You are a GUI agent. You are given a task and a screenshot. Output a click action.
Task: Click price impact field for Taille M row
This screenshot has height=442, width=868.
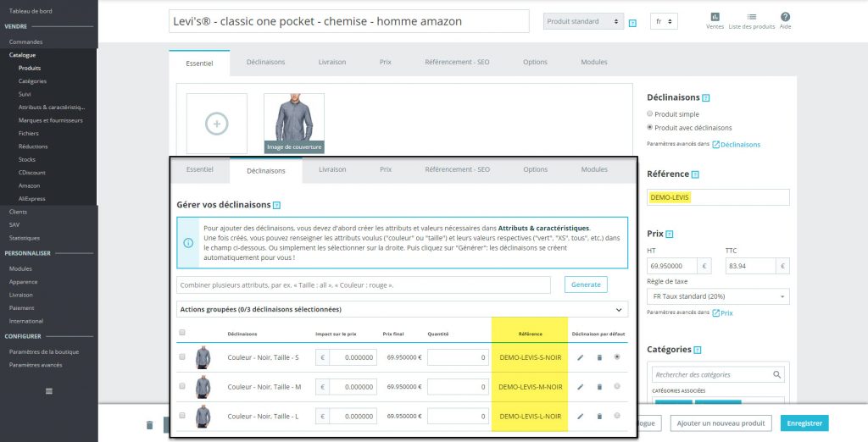(353, 387)
